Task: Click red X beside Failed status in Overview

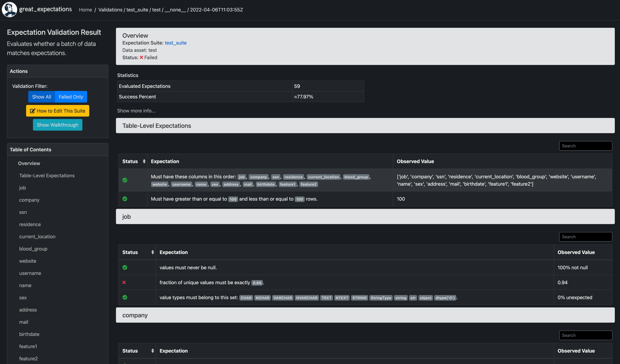Action: [141, 57]
